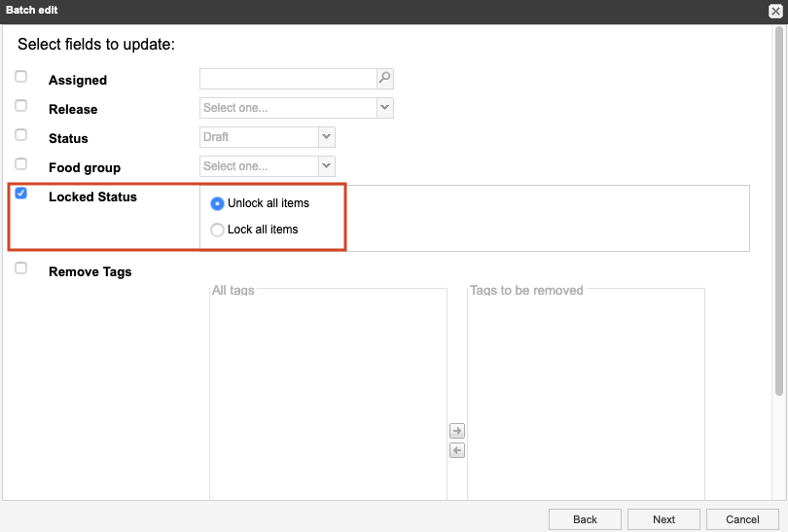The image size is (788, 532).
Task: Enable the Assigned field checkbox
Action: 21,76
